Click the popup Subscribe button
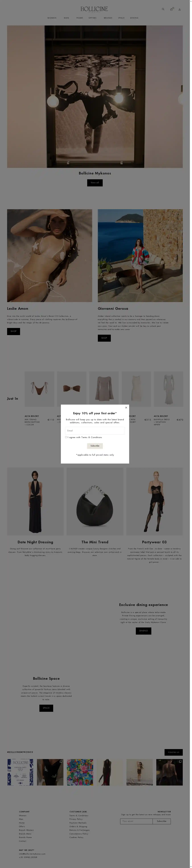192x868 pixels. coord(95,445)
